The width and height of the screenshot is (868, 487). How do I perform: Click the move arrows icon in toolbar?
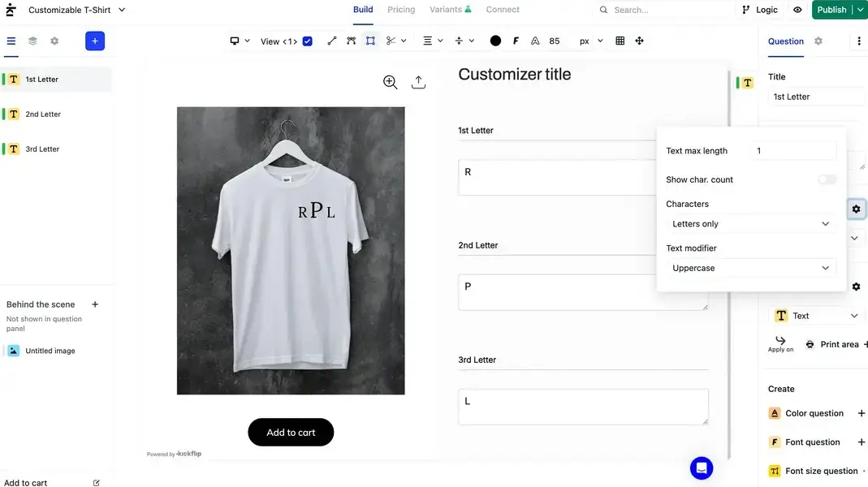click(639, 41)
